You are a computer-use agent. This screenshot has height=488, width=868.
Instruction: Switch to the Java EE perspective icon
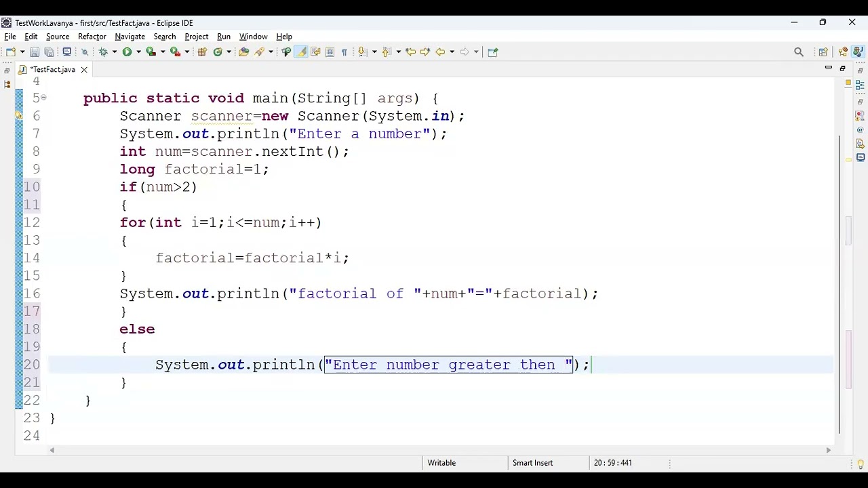click(x=843, y=52)
